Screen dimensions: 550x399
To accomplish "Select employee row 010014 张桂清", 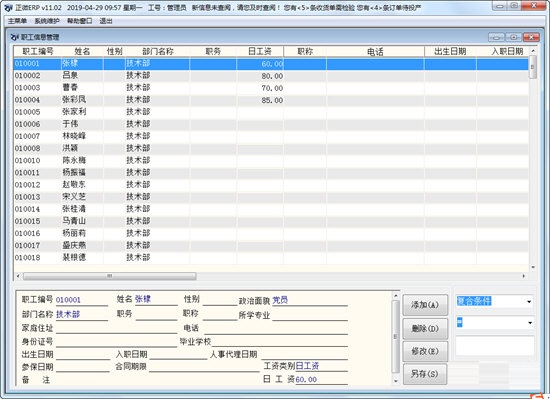I will (271, 209).
